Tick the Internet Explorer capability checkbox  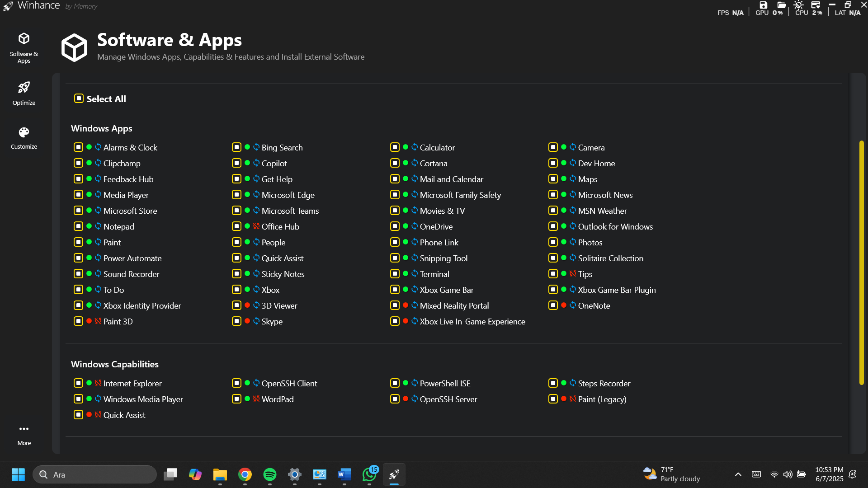pyautogui.click(x=78, y=383)
